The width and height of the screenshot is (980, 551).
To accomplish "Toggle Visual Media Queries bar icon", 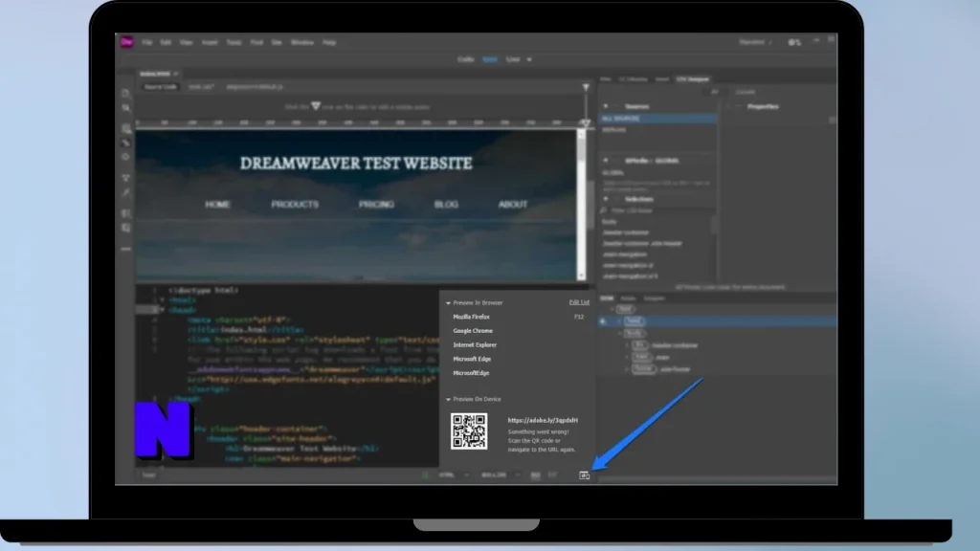I will click(x=125, y=143).
